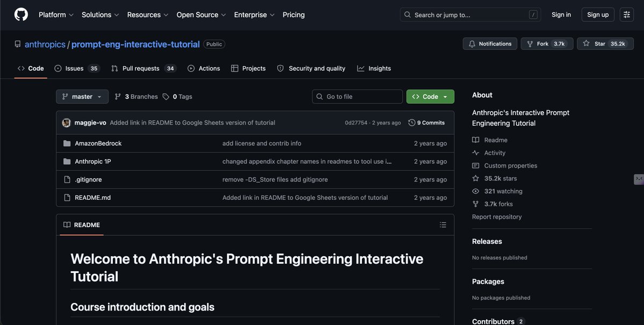
Task: Click Custom properties in About
Action: [505, 165]
